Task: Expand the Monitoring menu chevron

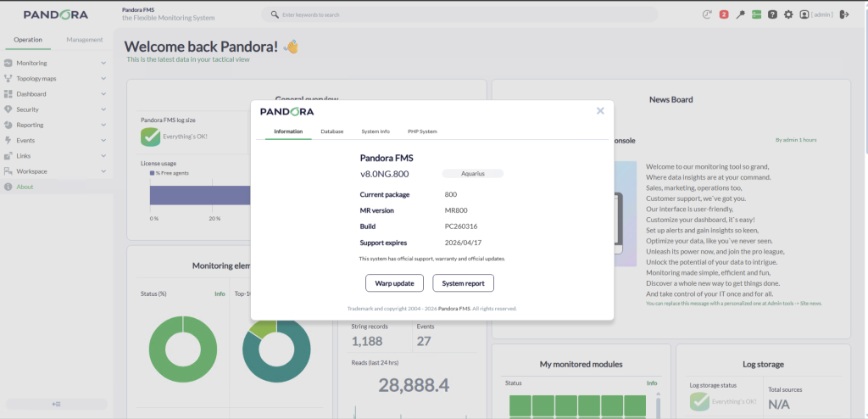Action: point(103,64)
